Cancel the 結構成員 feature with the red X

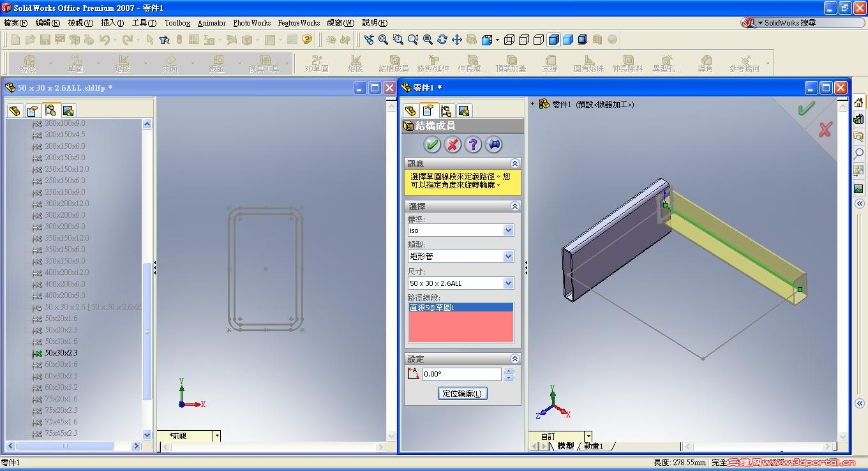click(453, 144)
